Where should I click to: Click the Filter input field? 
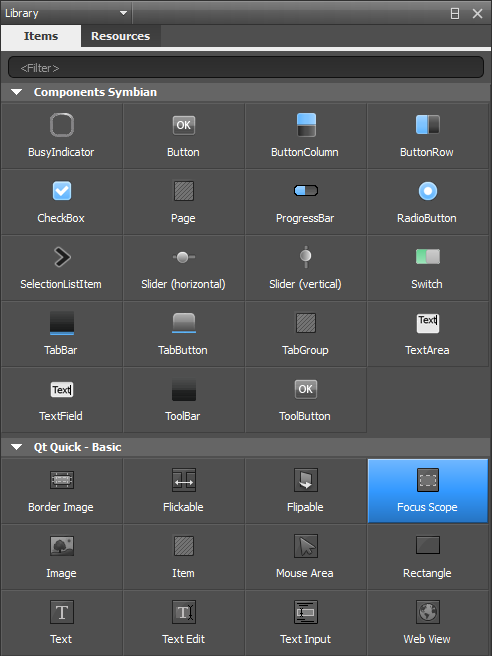(246, 67)
